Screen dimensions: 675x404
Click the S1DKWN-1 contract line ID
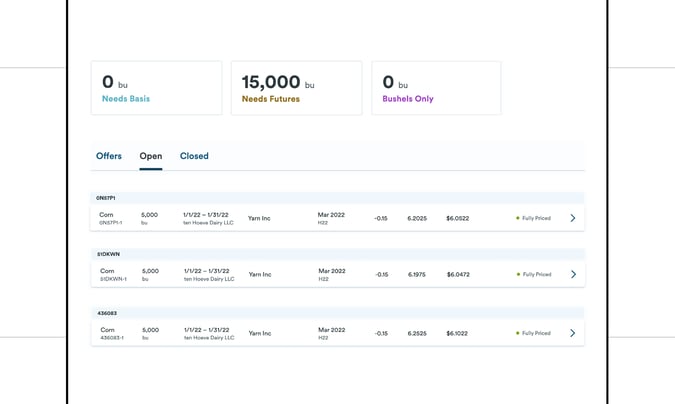pos(114,279)
